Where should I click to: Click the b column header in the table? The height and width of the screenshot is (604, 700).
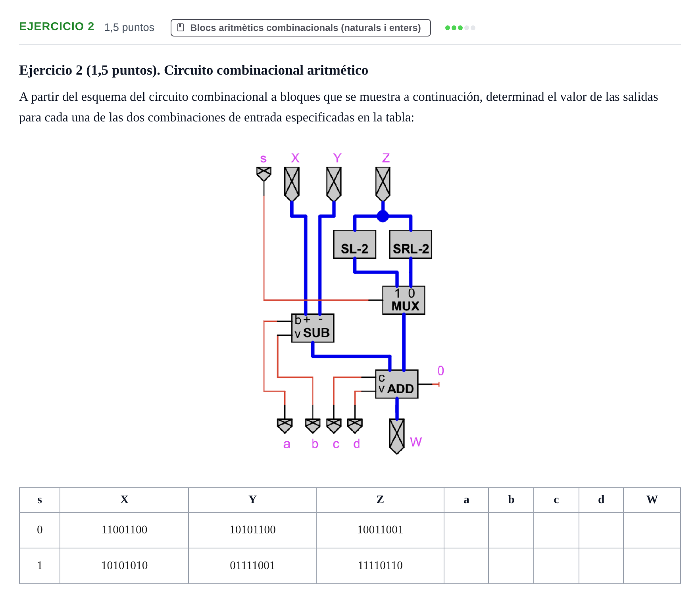511,500
